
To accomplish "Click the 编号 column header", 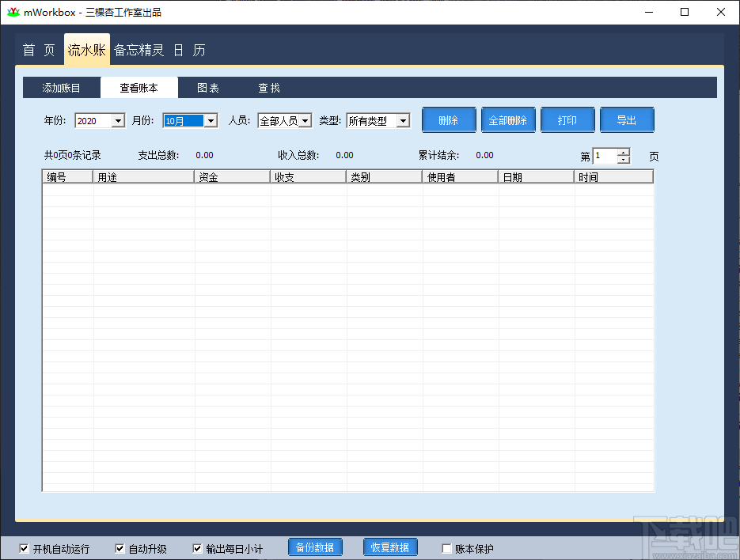I will (67, 177).
